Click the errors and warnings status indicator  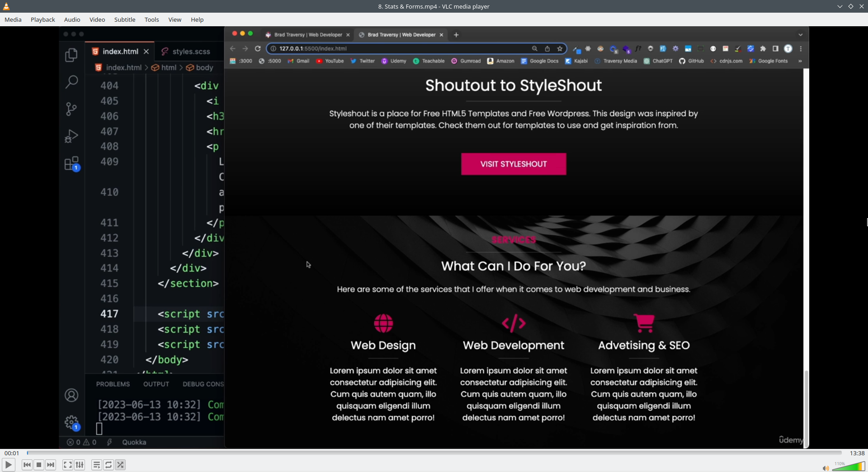tap(81, 442)
